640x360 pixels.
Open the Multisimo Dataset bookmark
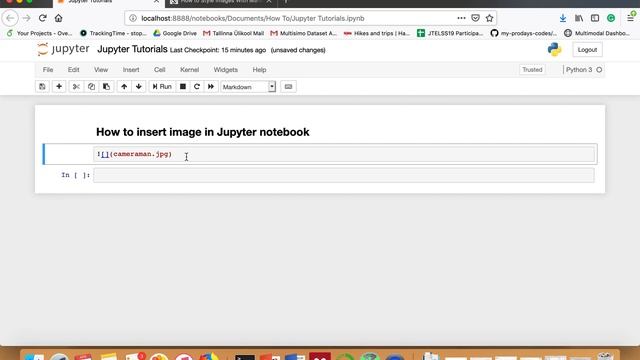click(304, 33)
